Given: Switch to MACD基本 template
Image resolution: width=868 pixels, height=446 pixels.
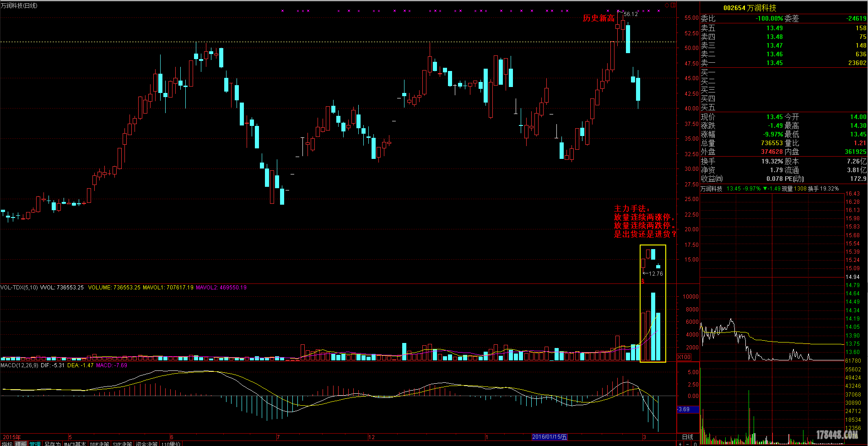Looking at the screenshot, I should click(75, 444).
